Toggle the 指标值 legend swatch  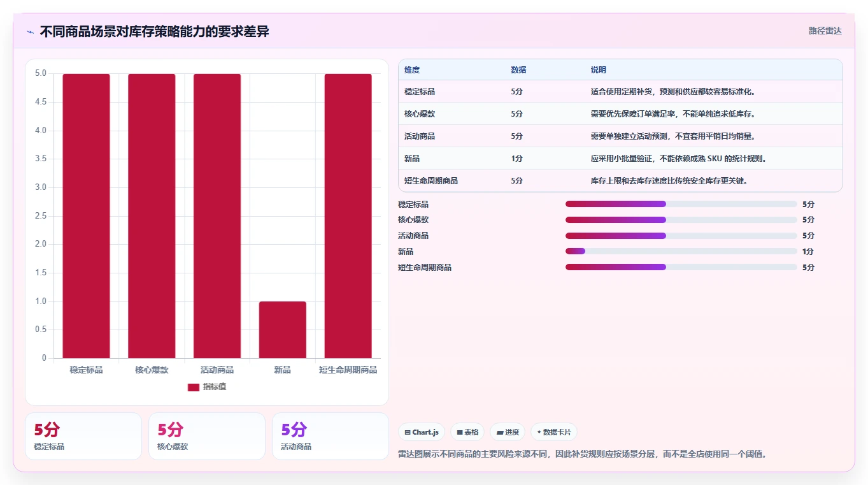[x=194, y=387]
